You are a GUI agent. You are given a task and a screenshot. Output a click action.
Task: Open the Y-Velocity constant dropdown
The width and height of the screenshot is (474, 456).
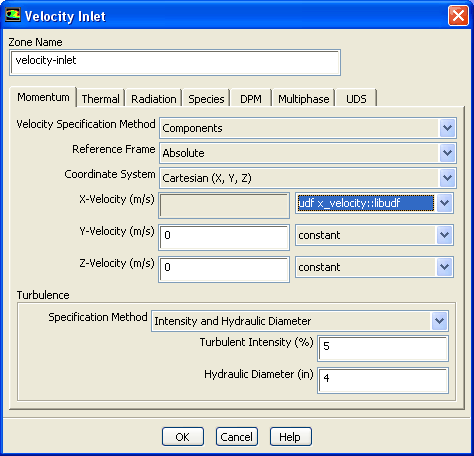tap(444, 235)
